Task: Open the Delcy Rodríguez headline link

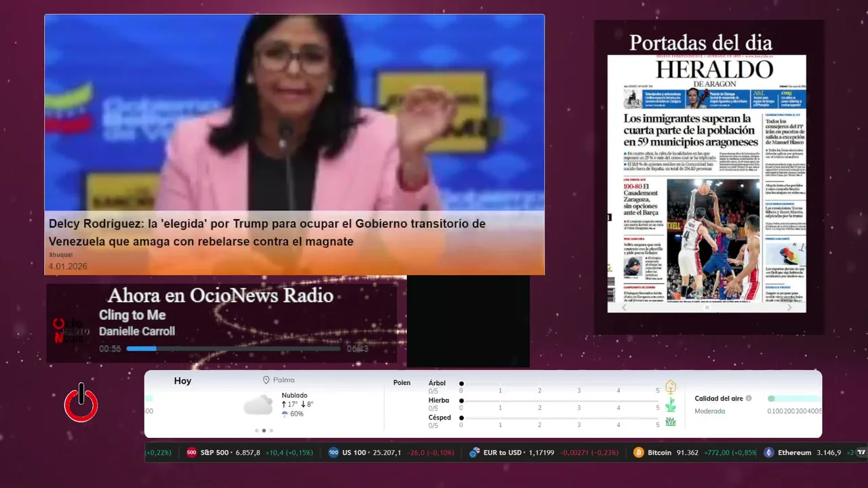Action: point(267,232)
